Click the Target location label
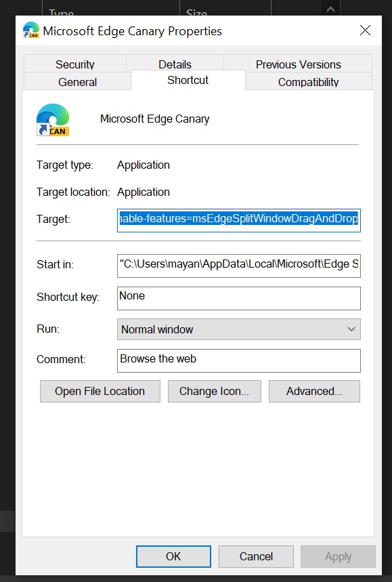This screenshot has height=582, width=392. click(73, 192)
